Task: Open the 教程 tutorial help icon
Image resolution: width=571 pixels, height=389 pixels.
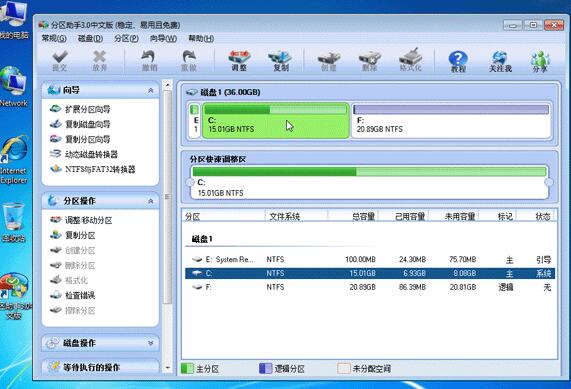Action: click(x=458, y=61)
